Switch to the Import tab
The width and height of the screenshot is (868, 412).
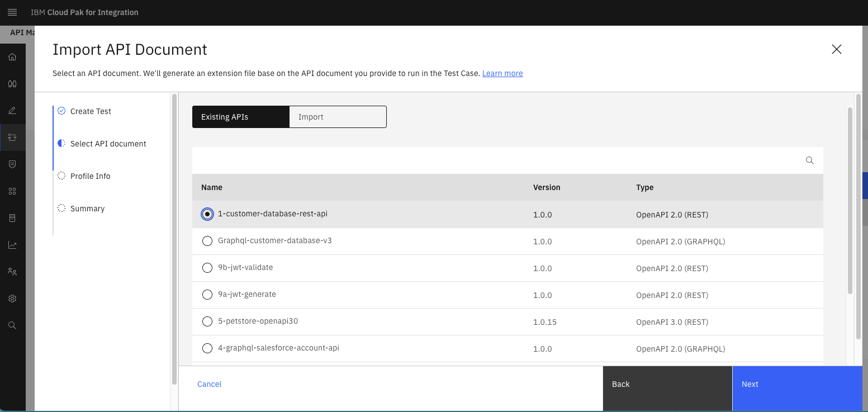pyautogui.click(x=338, y=117)
